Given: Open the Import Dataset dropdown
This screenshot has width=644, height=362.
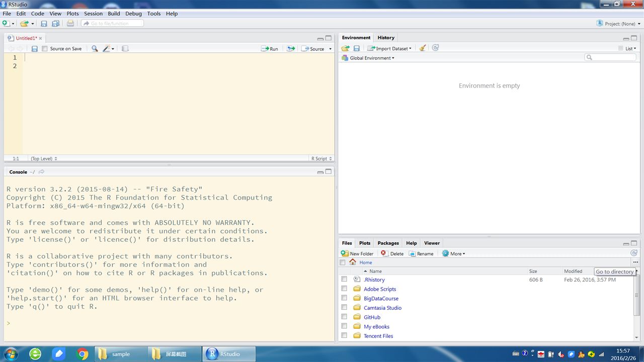Looking at the screenshot, I should (389, 48).
